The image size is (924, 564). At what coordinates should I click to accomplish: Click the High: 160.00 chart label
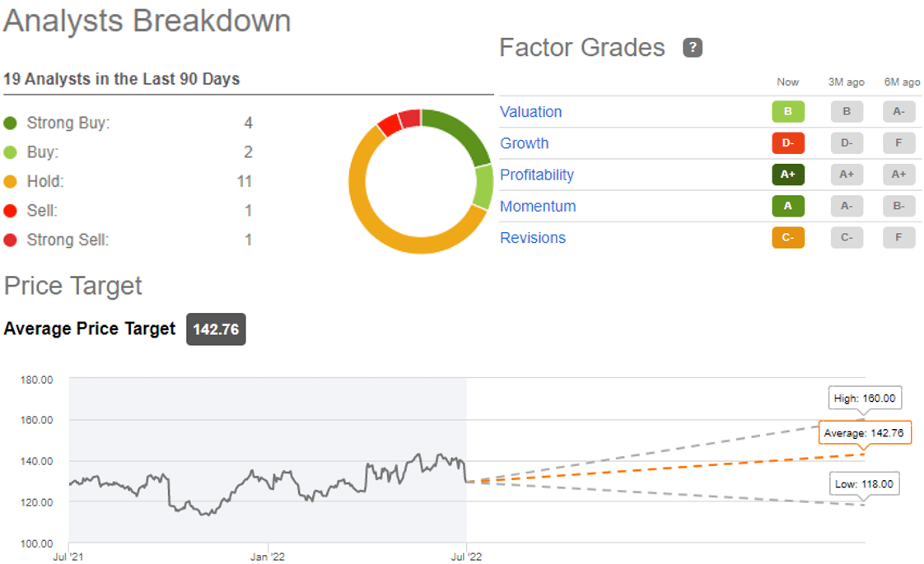(x=864, y=399)
